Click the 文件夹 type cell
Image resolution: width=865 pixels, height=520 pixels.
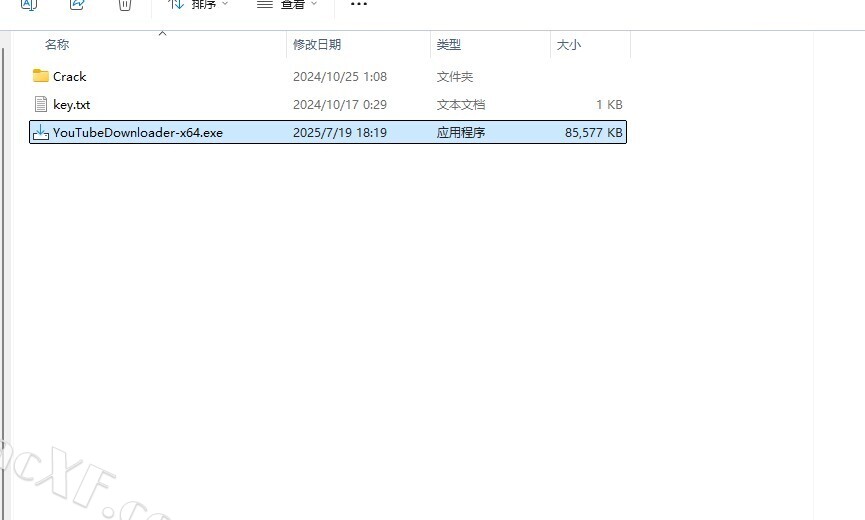(x=455, y=77)
